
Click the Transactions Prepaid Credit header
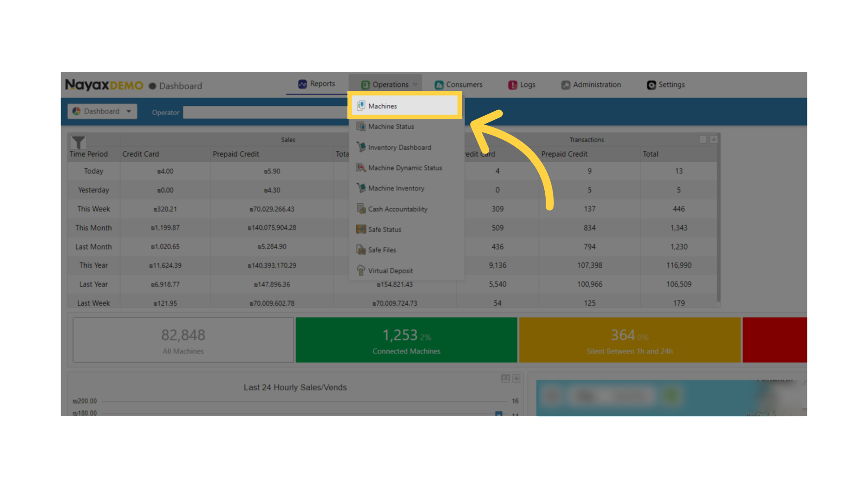(x=564, y=154)
